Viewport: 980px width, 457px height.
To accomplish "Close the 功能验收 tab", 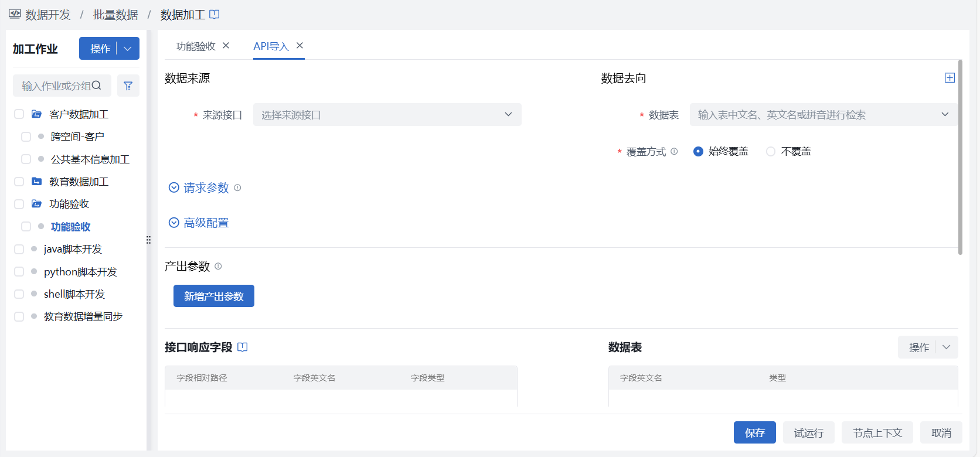I will point(226,46).
